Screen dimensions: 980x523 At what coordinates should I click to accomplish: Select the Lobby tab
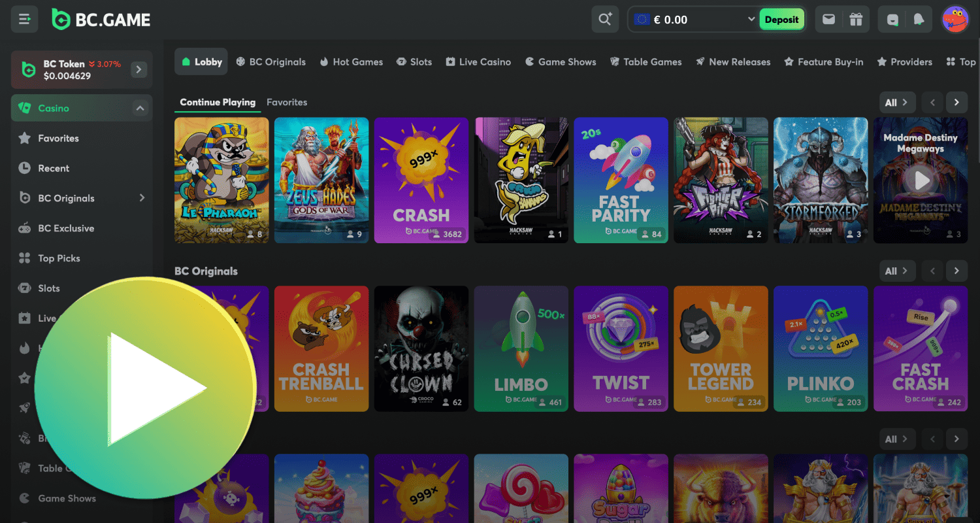coord(201,61)
